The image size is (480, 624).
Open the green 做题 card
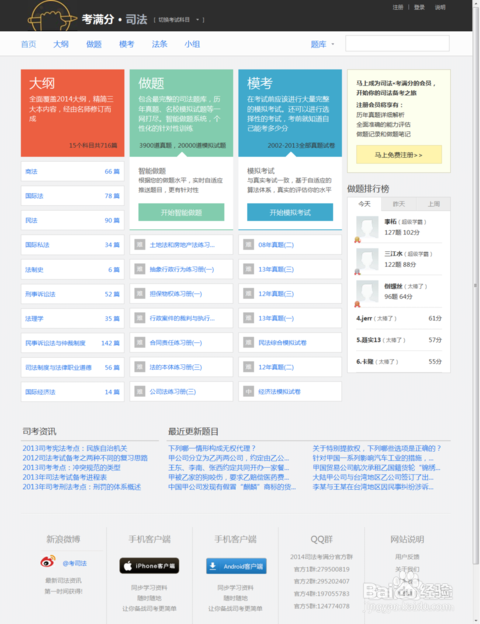click(181, 113)
